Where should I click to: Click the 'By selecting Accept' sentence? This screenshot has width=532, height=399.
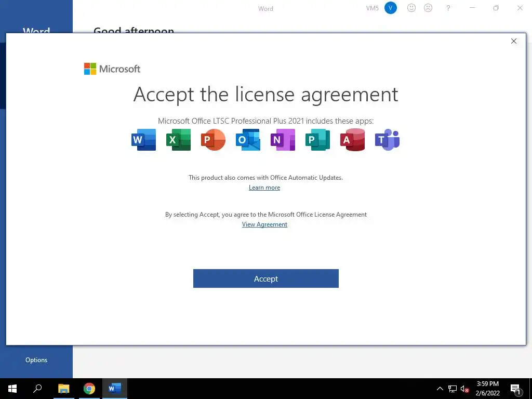point(265,215)
